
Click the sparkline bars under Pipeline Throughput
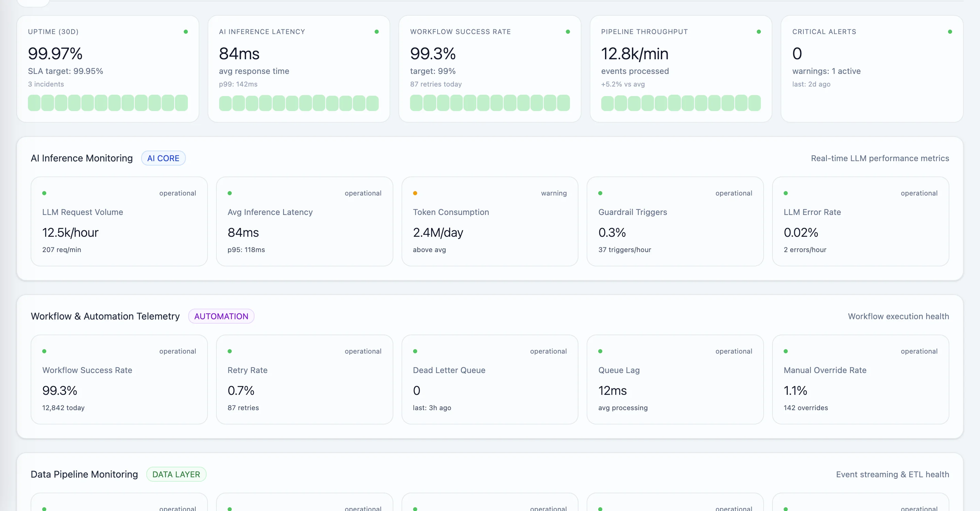pyautogui.click(x=681, y=103)
